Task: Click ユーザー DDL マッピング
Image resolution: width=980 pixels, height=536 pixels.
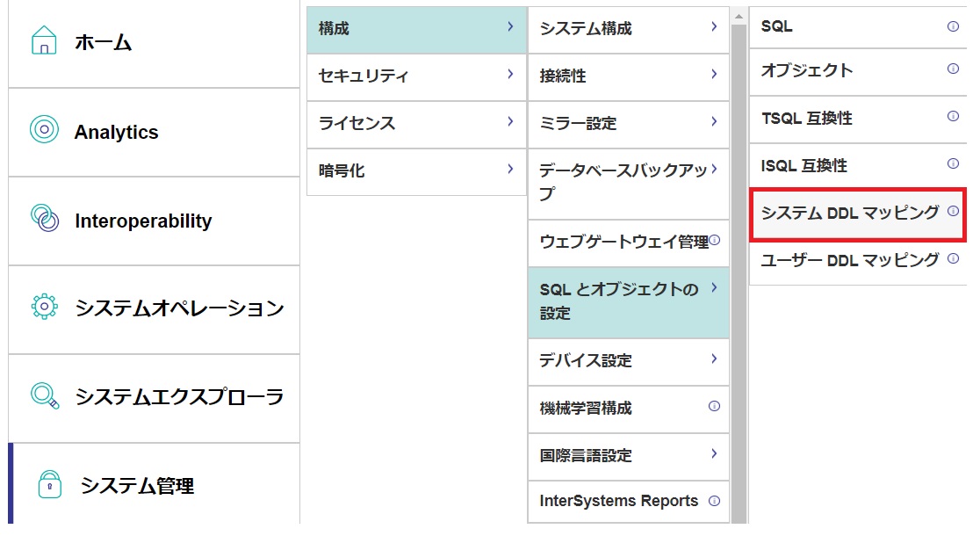Action: click(x=848, y=259)
